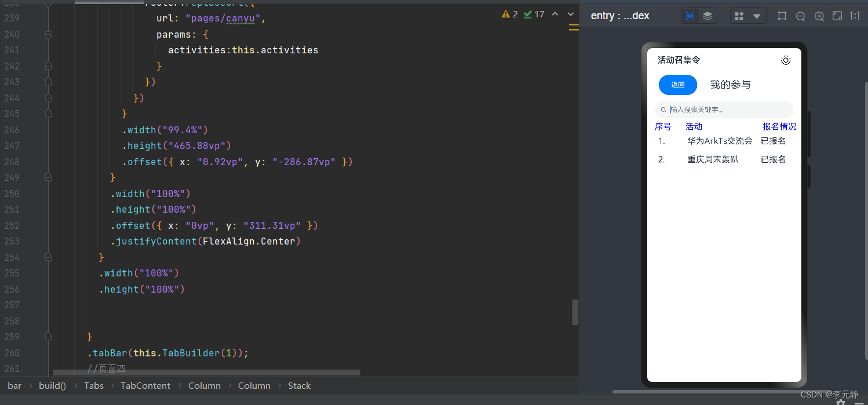Click the editor horizontal scrollbar thumb

(206, 373)
